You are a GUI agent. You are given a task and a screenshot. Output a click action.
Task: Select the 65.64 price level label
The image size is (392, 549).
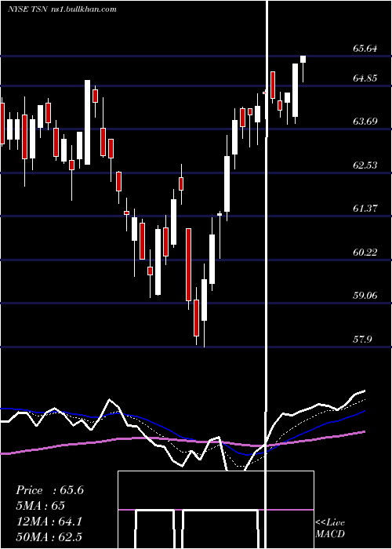click(x=365, y=49)
